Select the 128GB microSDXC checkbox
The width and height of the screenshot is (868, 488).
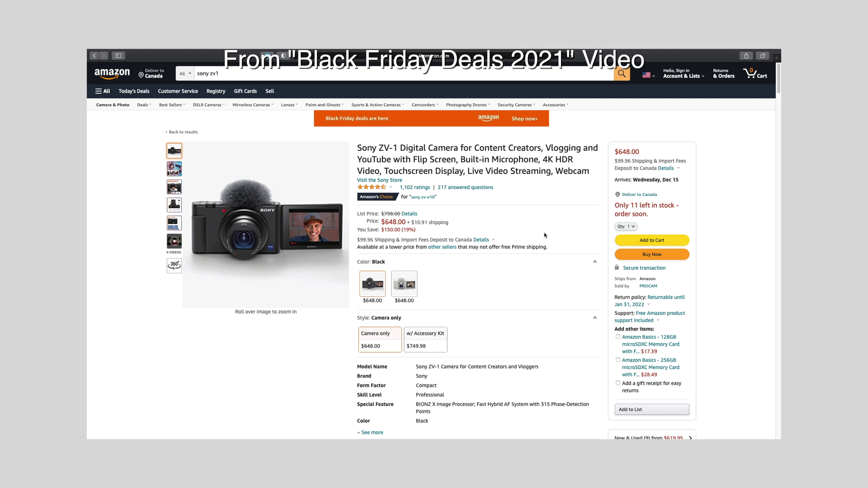click(x=618, y=337)
